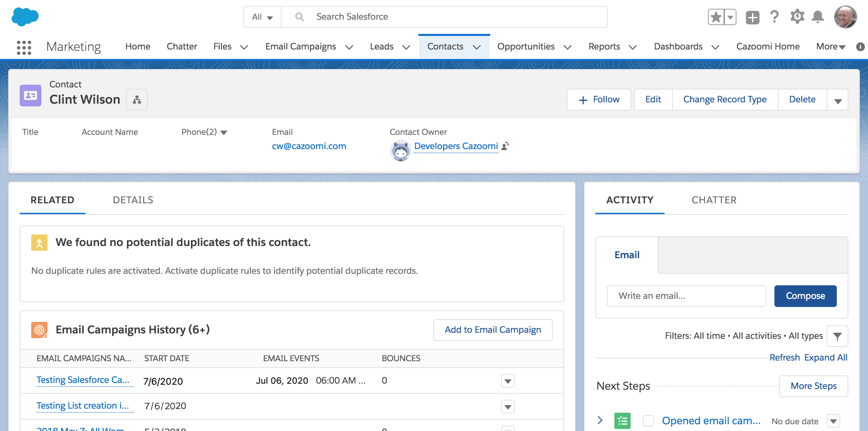Open the activity filter funnel icon
Screen dimensions: 868x431
[x=837, y=336]
